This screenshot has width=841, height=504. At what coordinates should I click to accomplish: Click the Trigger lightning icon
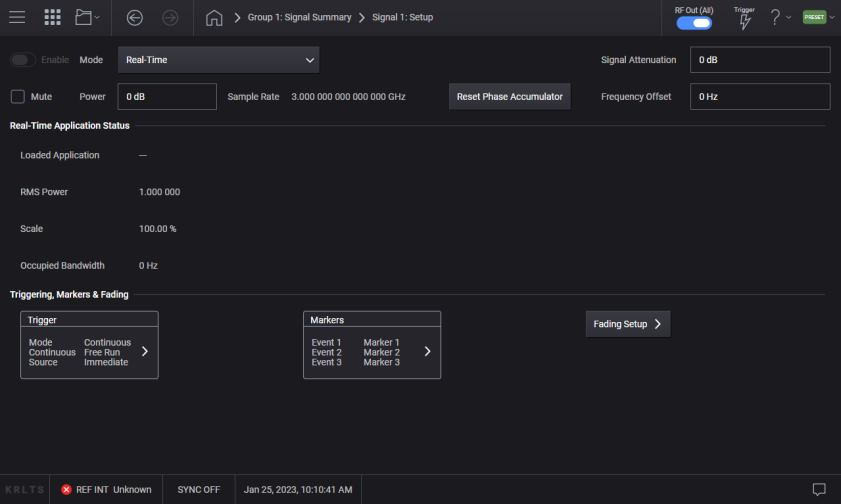744,21
